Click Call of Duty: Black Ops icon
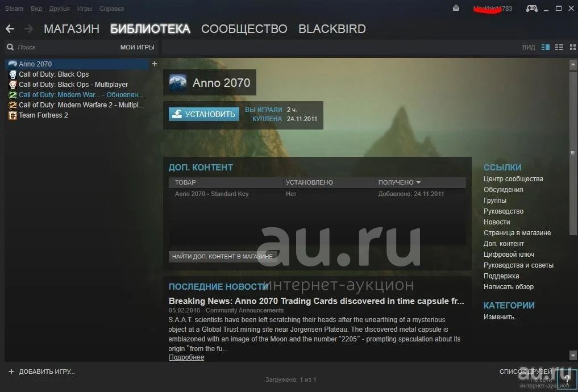The image size is (578, 392). click(x=13, y=74)
